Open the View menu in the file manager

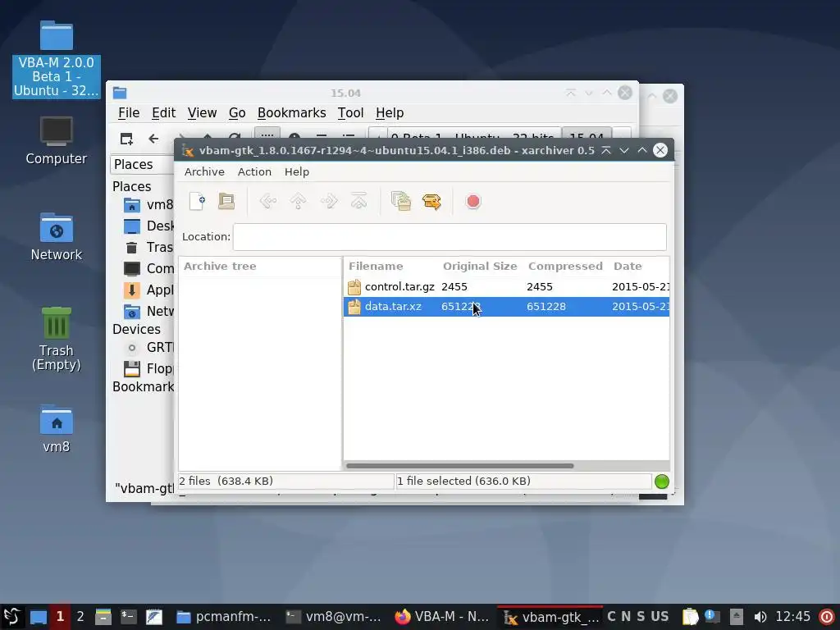[202, 113]
